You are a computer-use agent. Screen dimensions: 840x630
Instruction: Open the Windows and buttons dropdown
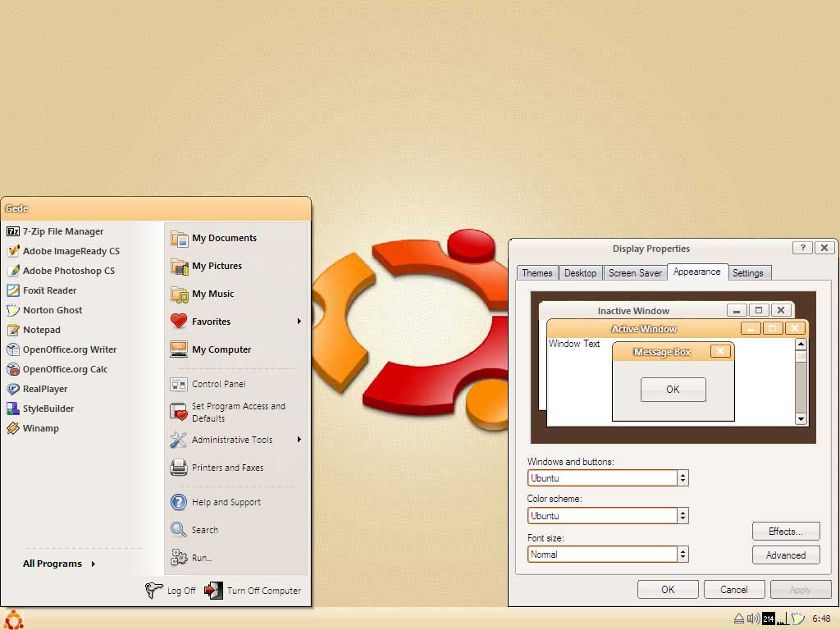point(682,478)
